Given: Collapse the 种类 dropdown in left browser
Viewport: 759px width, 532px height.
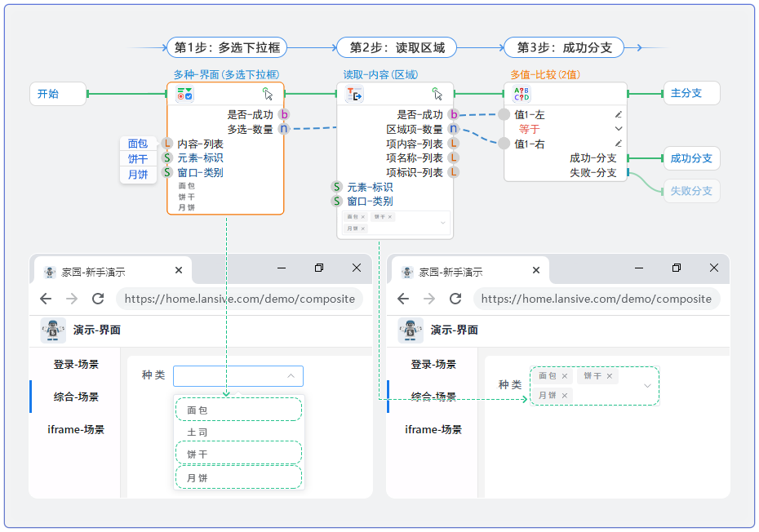Looking at the screenshot, I should click(x=291, y=376).
